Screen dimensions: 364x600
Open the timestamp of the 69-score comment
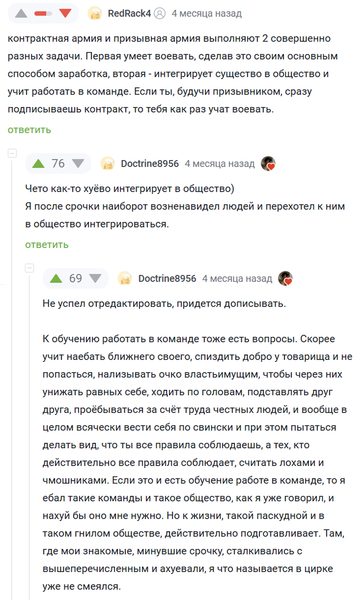coord(237,278)
